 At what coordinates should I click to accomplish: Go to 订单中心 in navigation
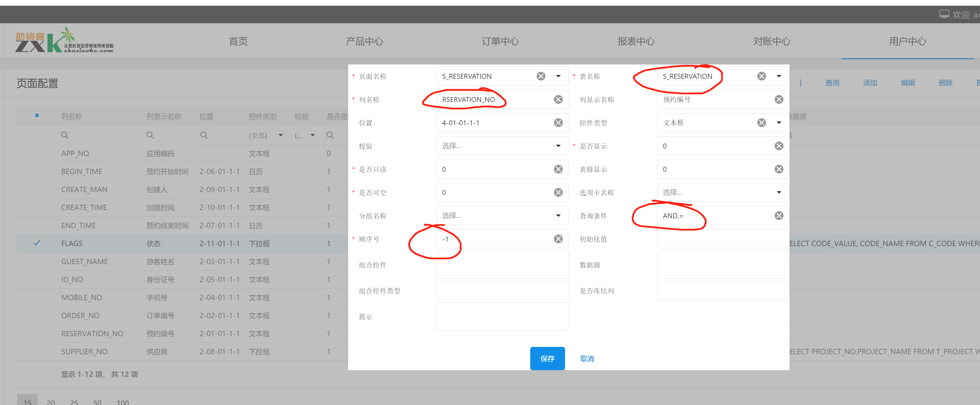pos(500,41)
